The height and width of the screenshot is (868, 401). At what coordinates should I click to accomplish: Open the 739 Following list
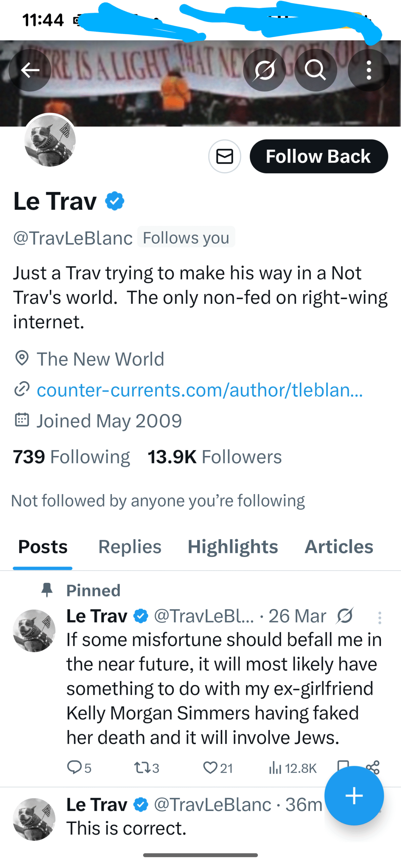click(x=71, y=457)
